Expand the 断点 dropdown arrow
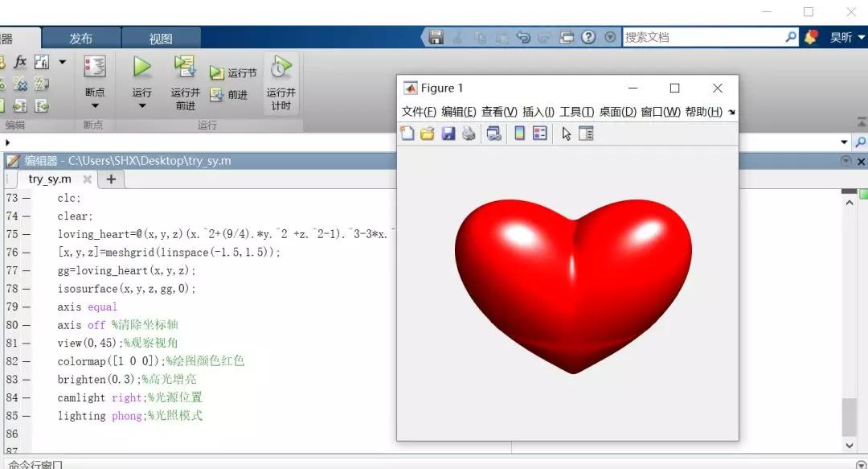 tap(95, 105)
